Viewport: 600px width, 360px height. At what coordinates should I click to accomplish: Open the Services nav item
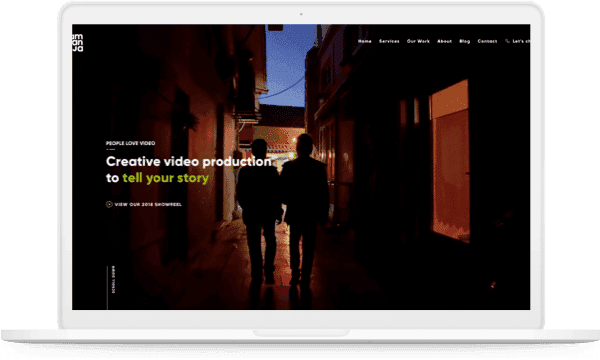pos(389,41)
